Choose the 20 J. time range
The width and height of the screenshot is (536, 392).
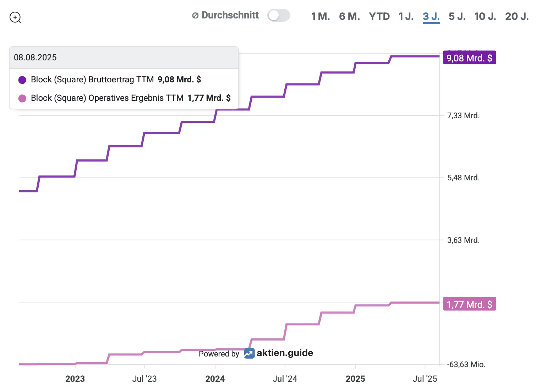517,16
